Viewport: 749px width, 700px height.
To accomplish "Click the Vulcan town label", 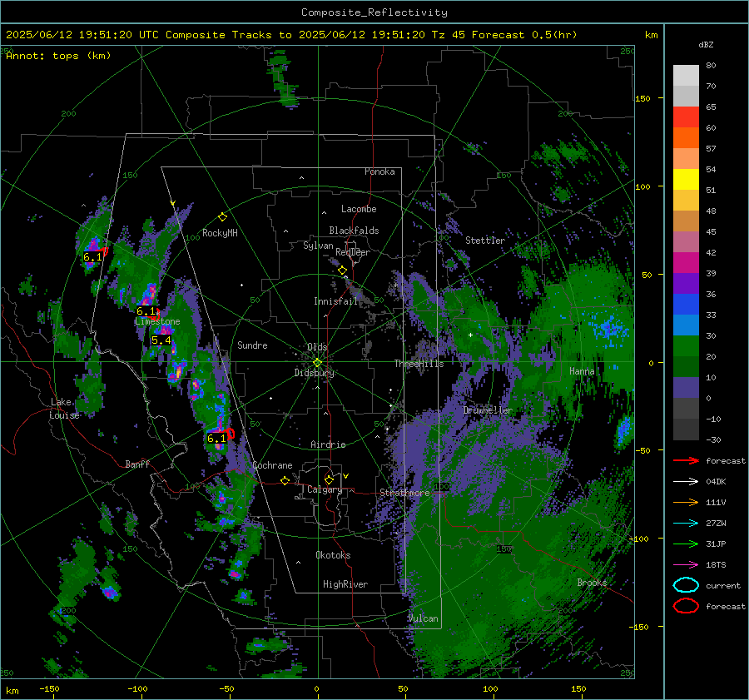I will [x=424, y=618].
